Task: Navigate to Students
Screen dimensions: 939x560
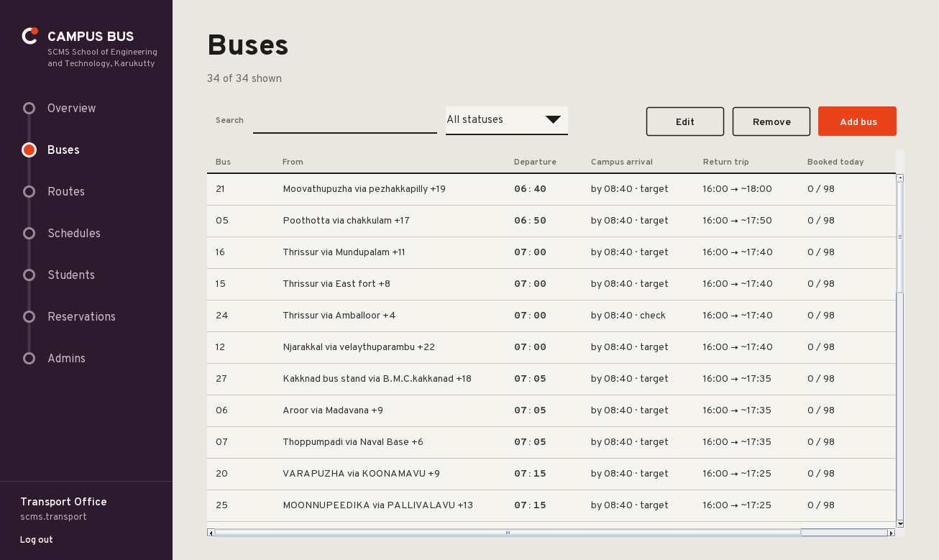Action: 71,275
